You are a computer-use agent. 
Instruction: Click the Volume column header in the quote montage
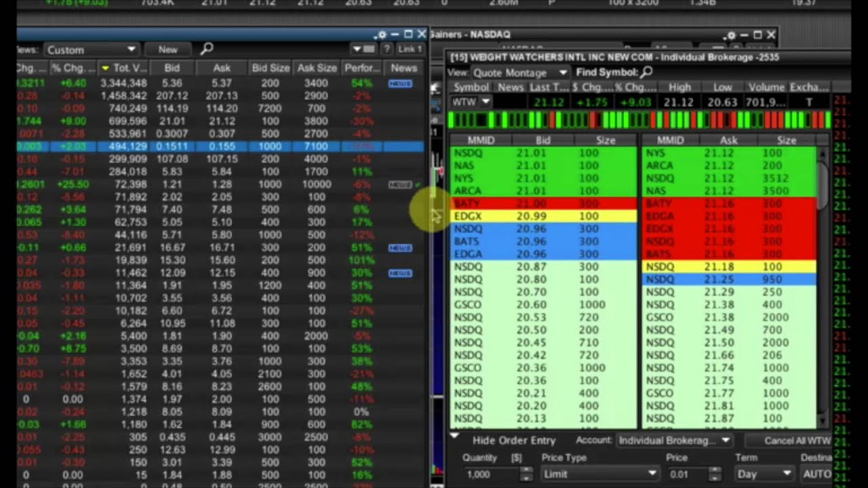pos(766,87)
